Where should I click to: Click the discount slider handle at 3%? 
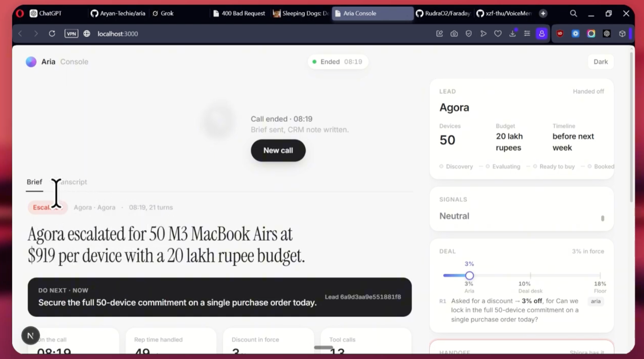coord(469,275)
